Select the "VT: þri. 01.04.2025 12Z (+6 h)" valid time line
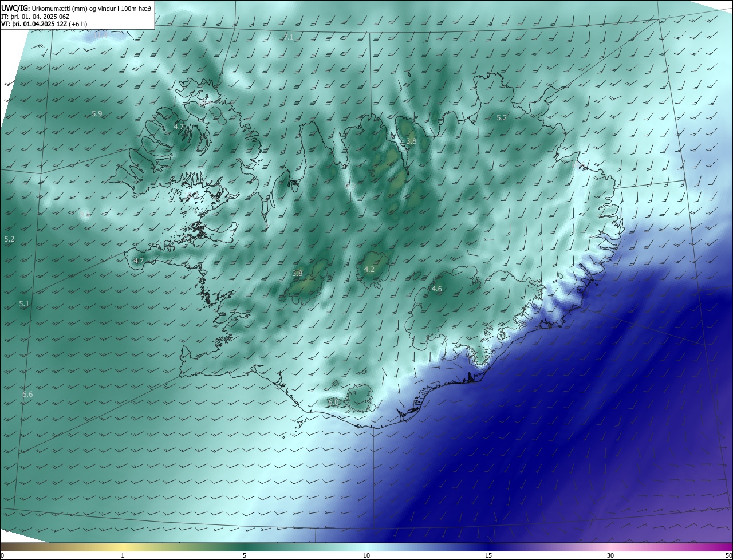The height and width of the screenshot is (560, 733). click(44, 25)
